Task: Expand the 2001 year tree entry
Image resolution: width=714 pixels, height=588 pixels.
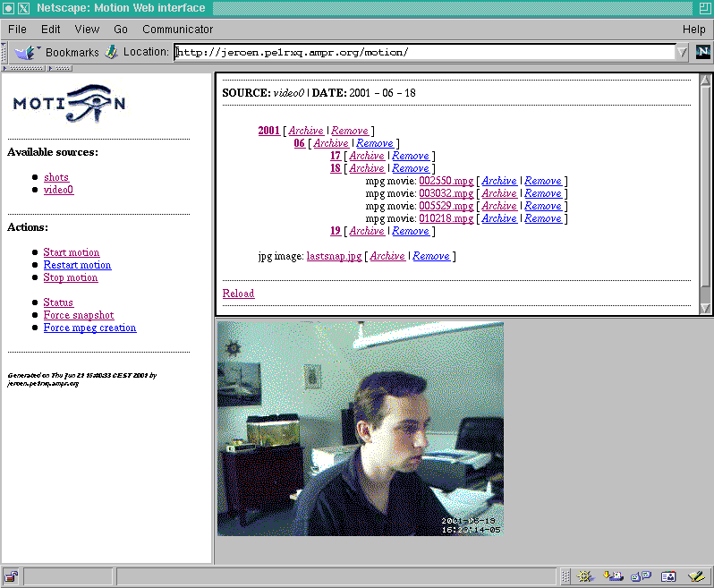Action: 268,131
